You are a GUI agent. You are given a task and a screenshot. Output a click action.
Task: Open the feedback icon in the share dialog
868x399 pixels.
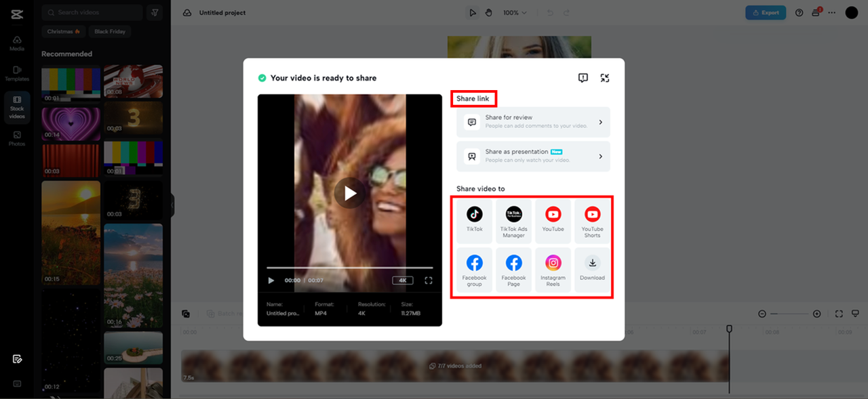click(583, 77)
